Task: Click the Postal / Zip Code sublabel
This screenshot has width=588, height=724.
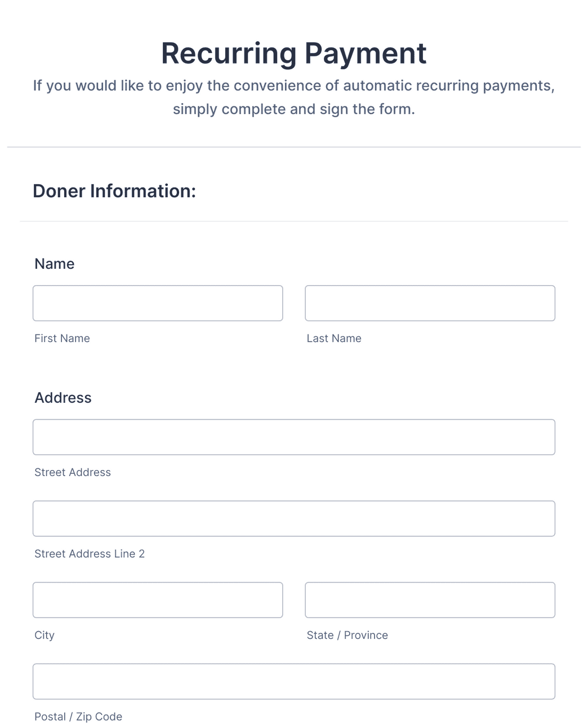Action: (x=78, y=716)
